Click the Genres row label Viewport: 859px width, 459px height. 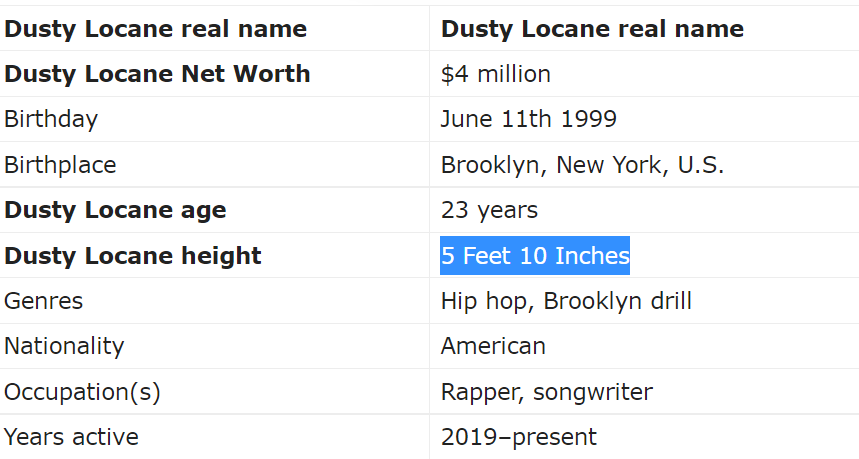(43, 301)
